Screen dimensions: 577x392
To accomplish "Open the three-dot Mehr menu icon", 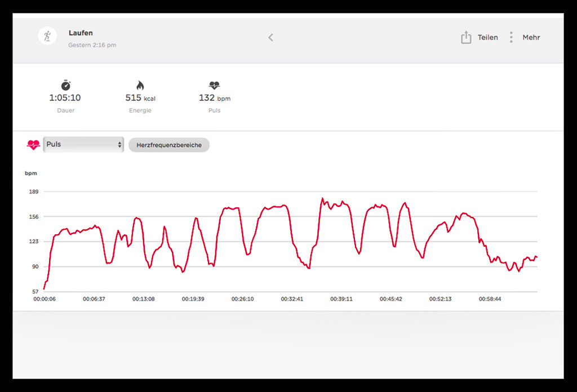I will 511,38.
